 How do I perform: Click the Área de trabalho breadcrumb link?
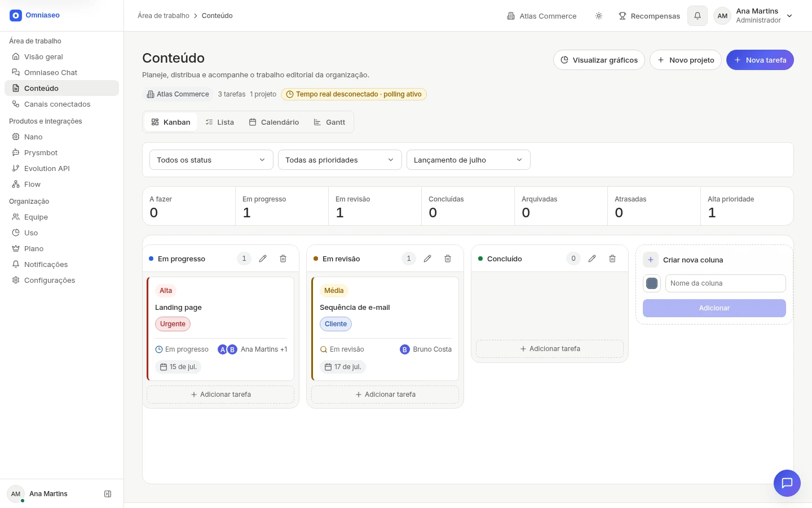pyautogui.click(x=164, y=16)
